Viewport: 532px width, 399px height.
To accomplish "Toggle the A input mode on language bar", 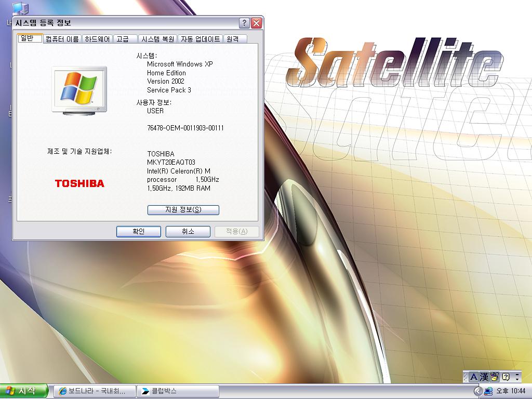I will coord(474,377).
